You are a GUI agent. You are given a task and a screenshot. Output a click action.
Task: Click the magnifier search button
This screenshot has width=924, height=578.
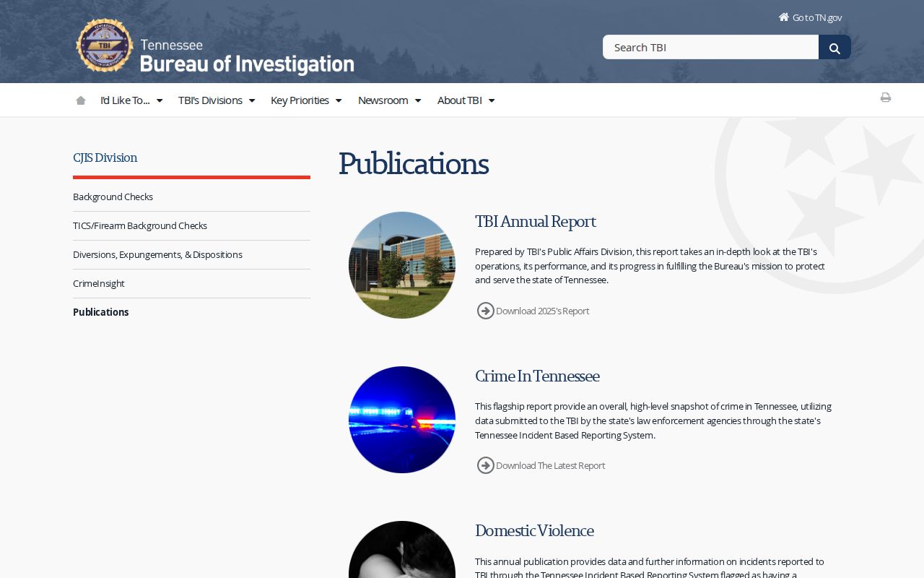click(834, 48)
